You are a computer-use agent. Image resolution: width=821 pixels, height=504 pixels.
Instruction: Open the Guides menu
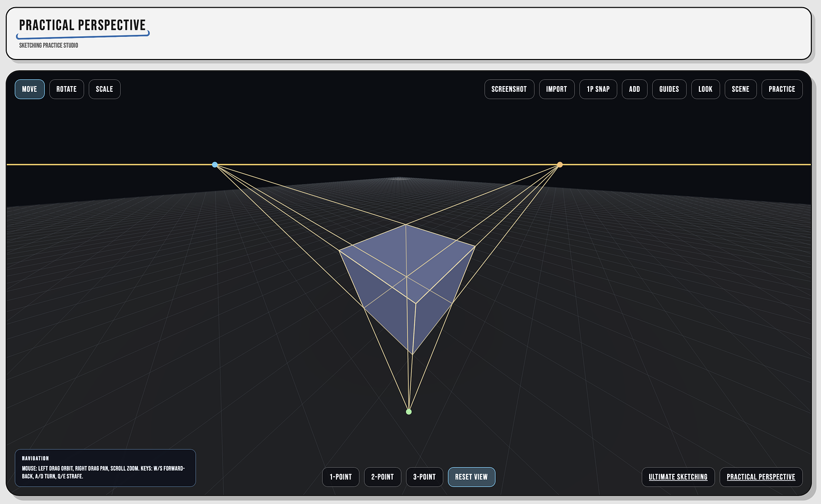[x=669, y=89]
